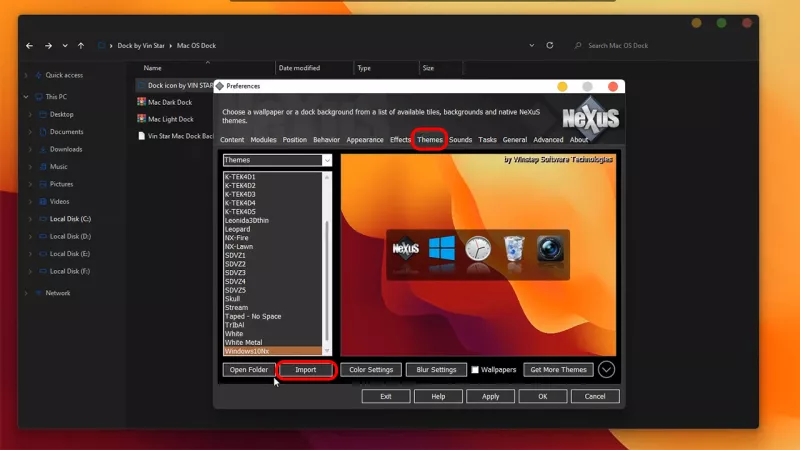Expand Local Disk (C:) in sidebar
Image resolution: width=800 pixels, height=450 pixels.
point(30,219)
